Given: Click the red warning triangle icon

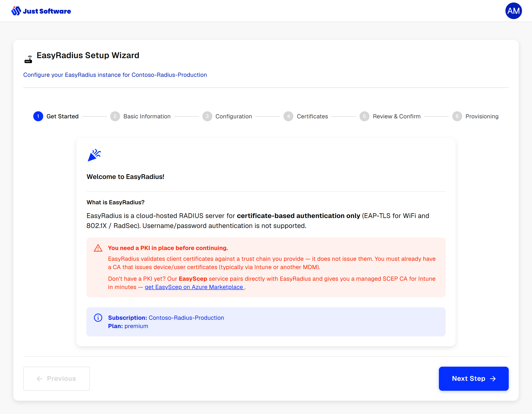Looking at the screenshot, I should click(98, 248).
